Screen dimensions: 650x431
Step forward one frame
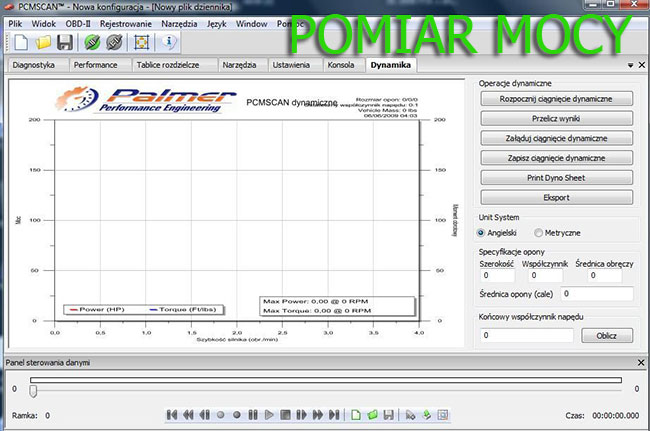click(x=301, y=415)
